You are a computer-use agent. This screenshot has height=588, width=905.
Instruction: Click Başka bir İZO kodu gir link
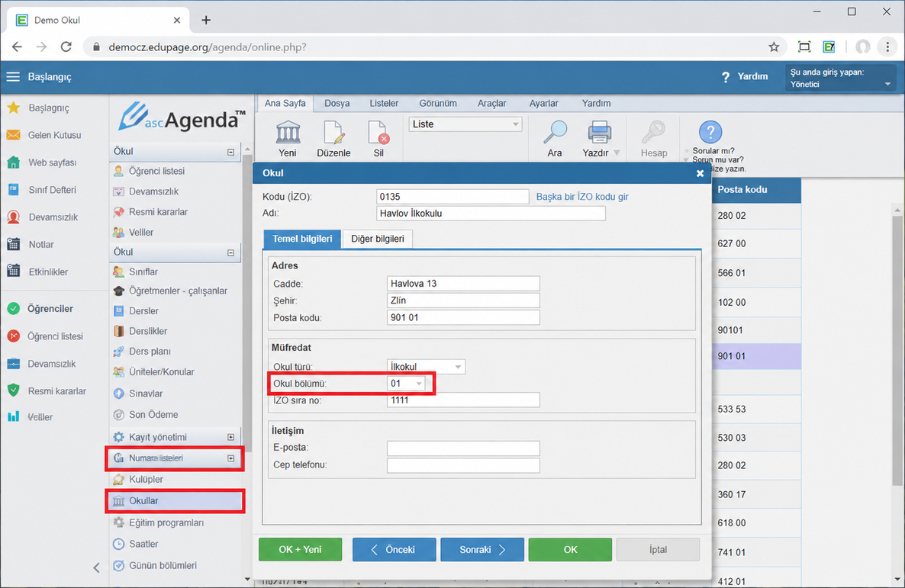pyautogui.click(x=582, y=197)
